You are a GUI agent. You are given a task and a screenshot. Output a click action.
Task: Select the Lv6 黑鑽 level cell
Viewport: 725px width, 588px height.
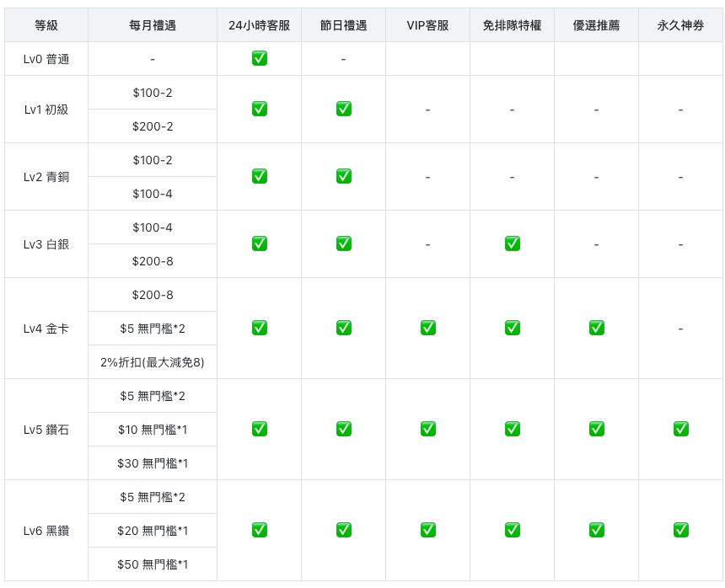(46, 531)
